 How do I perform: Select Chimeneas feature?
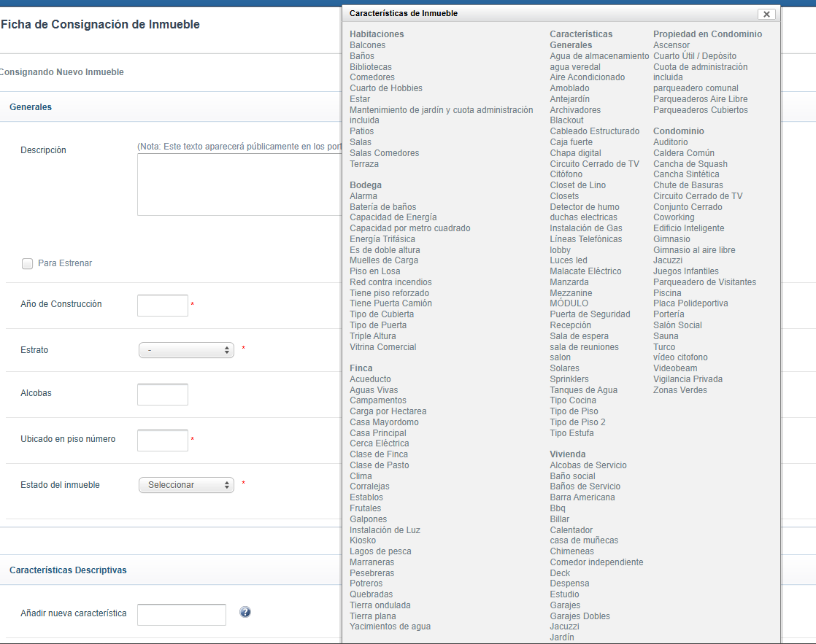pyautogui.click(x=571, y=551)
